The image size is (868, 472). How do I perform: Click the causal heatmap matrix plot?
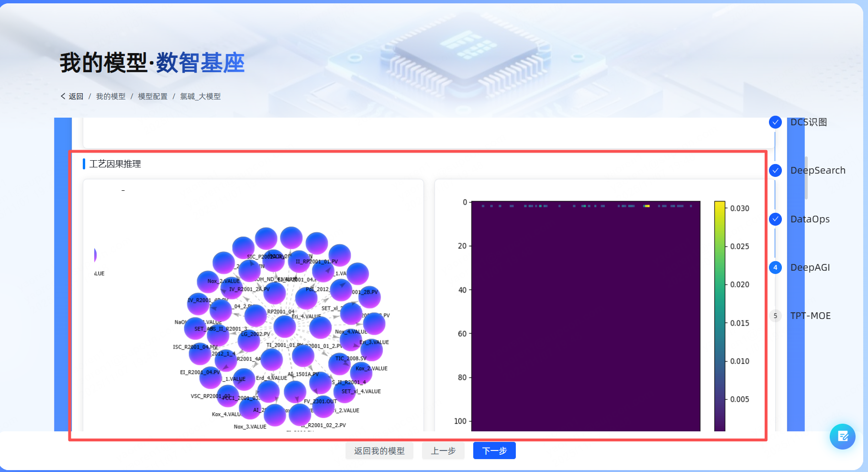[586, 316]
